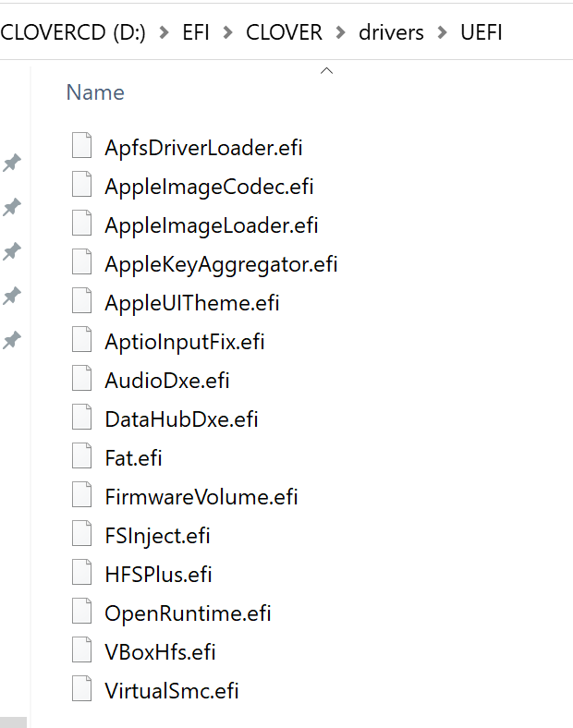Select the AudioDxe.efi file icon
Viewport: 573px width, 728px height.
coord(82,380)
